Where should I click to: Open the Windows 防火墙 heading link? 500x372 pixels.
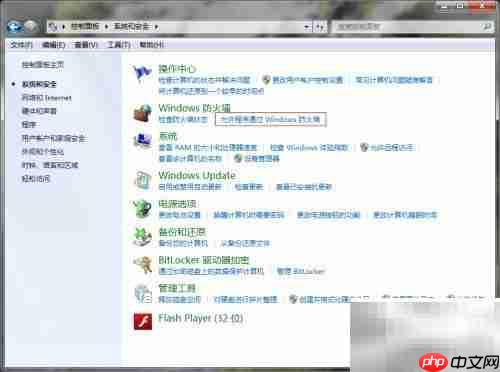194,108
